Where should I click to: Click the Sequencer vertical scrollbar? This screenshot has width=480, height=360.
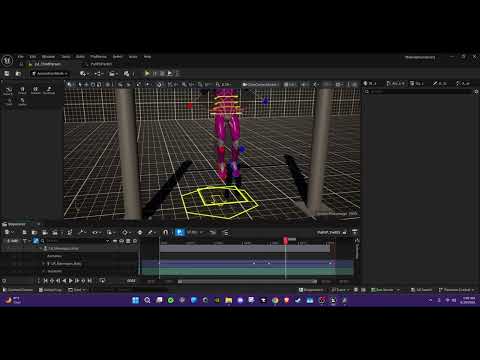point(356,251)
